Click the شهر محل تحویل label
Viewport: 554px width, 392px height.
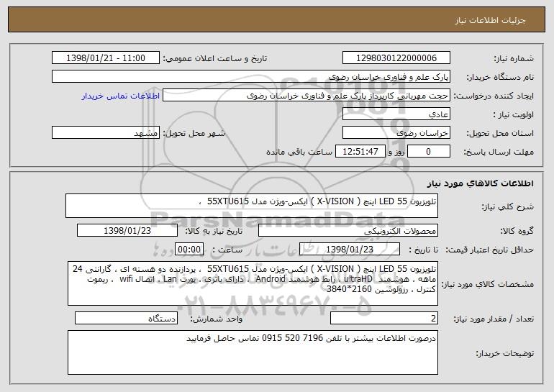(194, 133)
